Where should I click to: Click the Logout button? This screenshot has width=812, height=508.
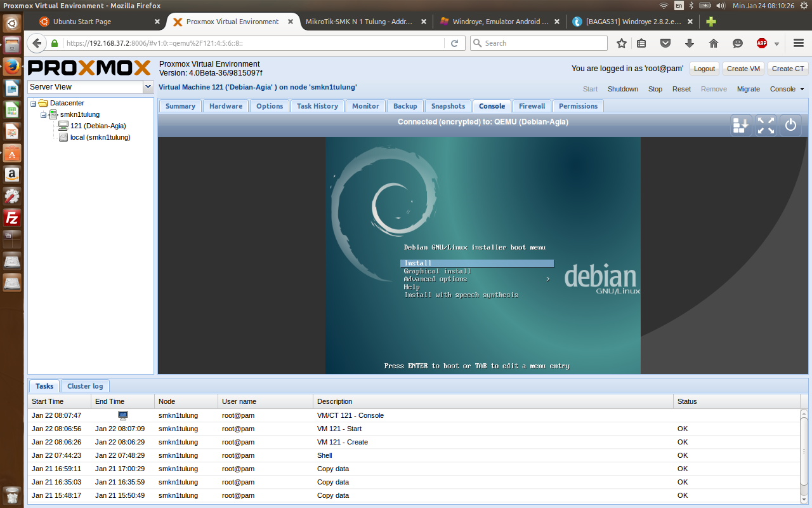704,69
